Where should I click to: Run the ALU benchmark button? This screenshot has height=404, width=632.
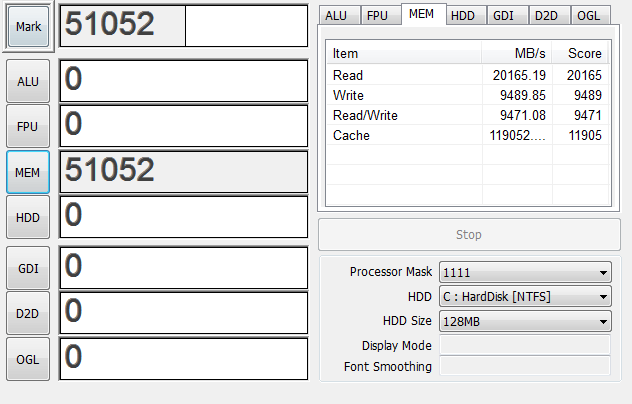(28, 81)
